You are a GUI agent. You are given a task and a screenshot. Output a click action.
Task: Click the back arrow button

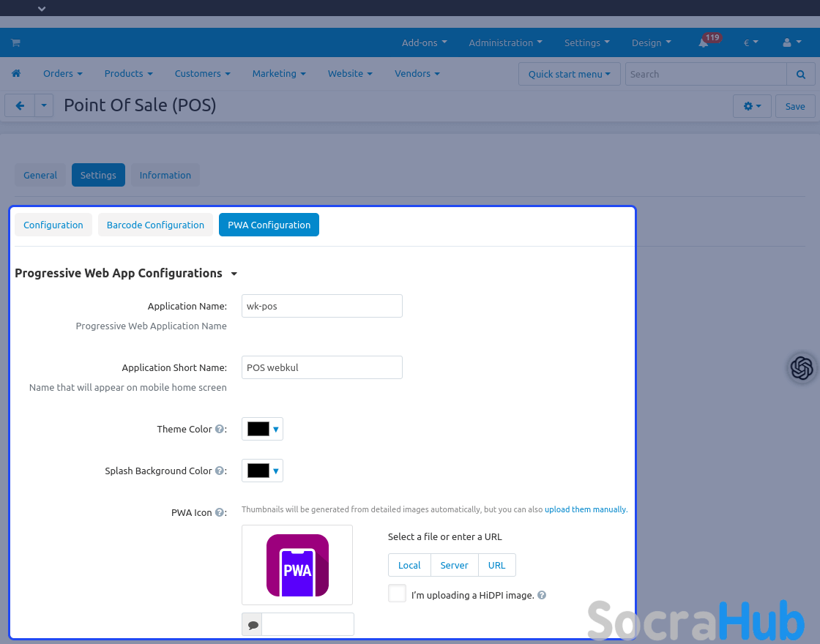20,106
